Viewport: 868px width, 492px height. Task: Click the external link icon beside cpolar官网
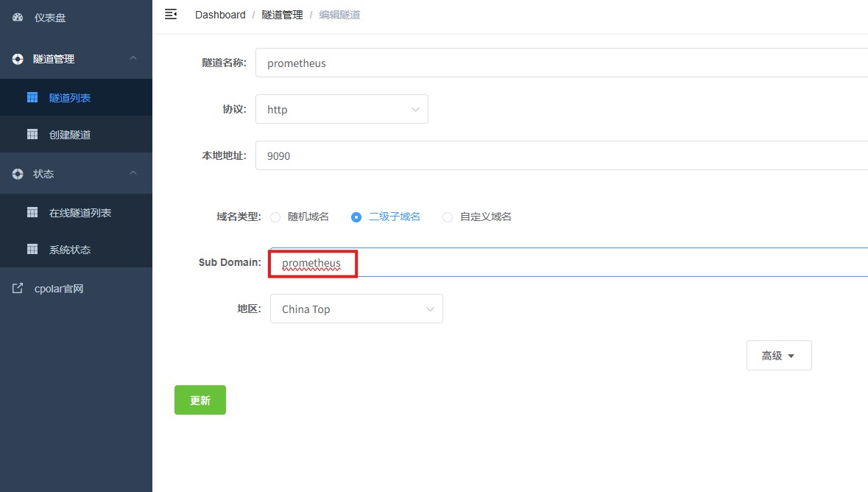(18, 288)
